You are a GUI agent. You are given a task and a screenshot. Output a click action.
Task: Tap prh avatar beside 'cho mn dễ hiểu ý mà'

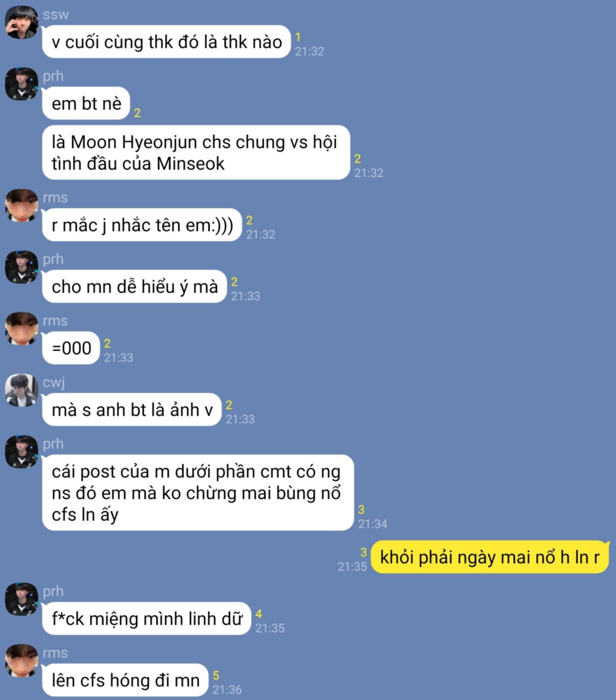click(22, 267)
